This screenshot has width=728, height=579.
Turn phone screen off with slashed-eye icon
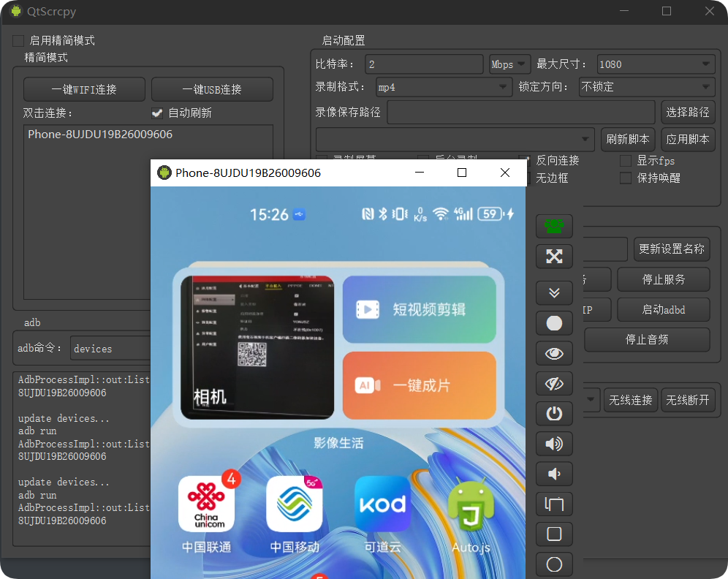click(x=554, y=383)
